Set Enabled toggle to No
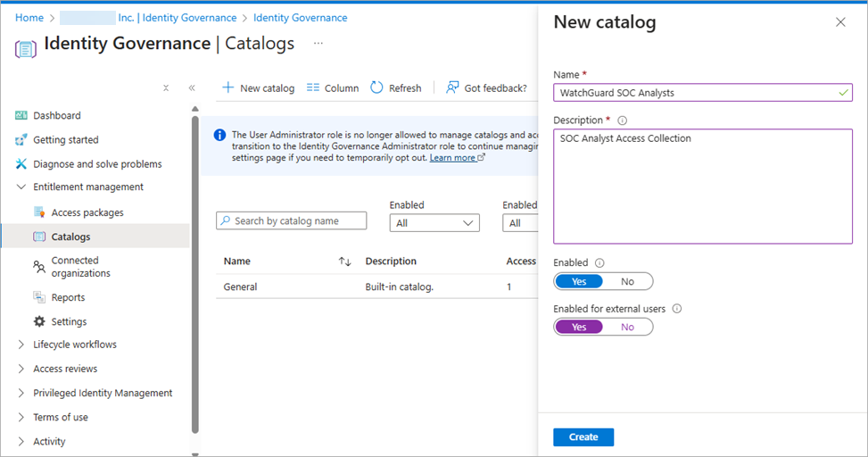Image resolution: width=868 pixels, height=457 pixels. [627, 282]
